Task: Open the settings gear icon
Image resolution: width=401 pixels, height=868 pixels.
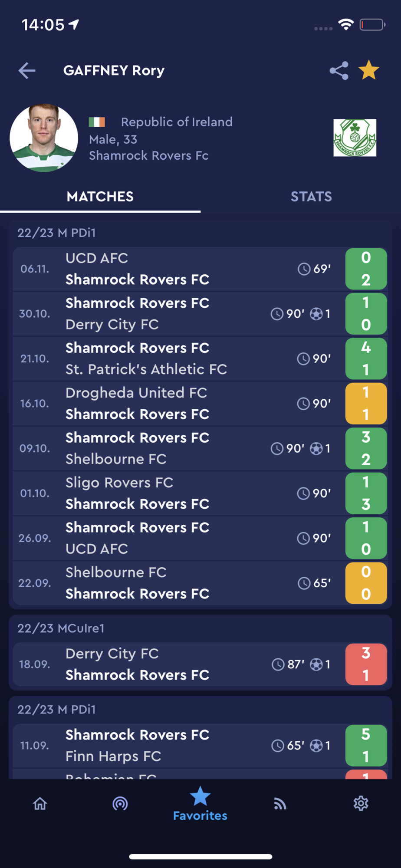Action: point(361,804)
